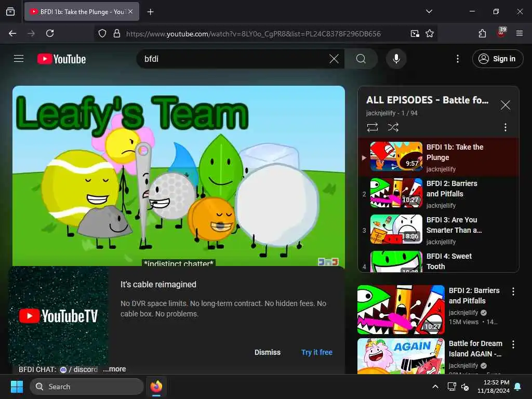This screenshot has height=399, width=532.
Task: Open options for Battle for Dream Island AGAIN
Action: 513,344
